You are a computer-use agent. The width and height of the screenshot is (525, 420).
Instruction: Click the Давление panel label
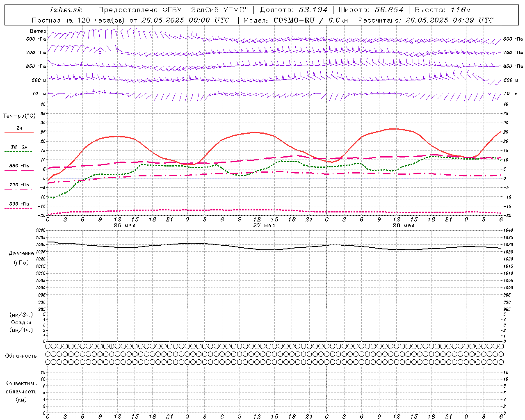[21, 253]
